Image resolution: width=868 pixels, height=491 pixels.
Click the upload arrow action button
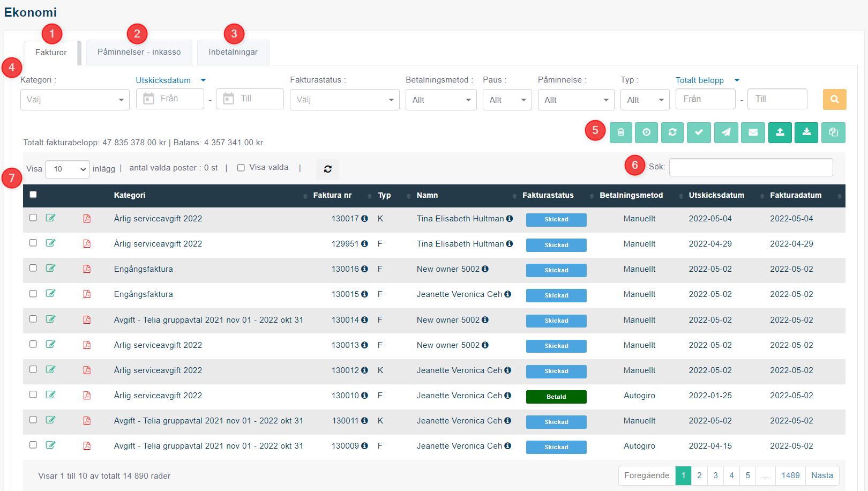[x=780, y=132]
